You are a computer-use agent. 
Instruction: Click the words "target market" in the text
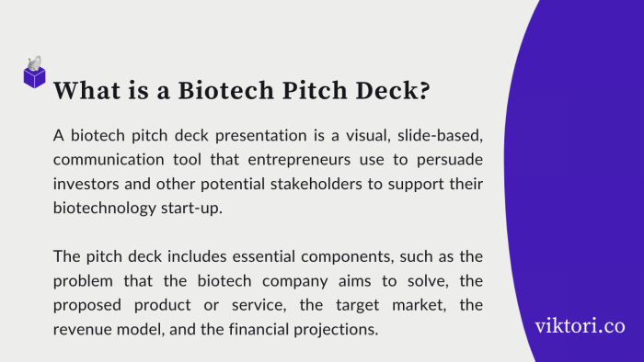click(391, 305)
